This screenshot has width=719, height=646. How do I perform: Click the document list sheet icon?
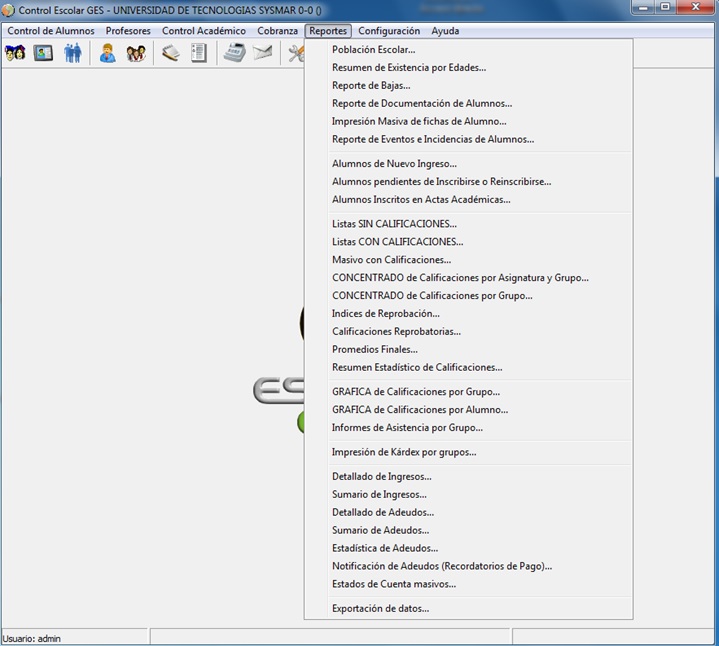tap(199, 54)
